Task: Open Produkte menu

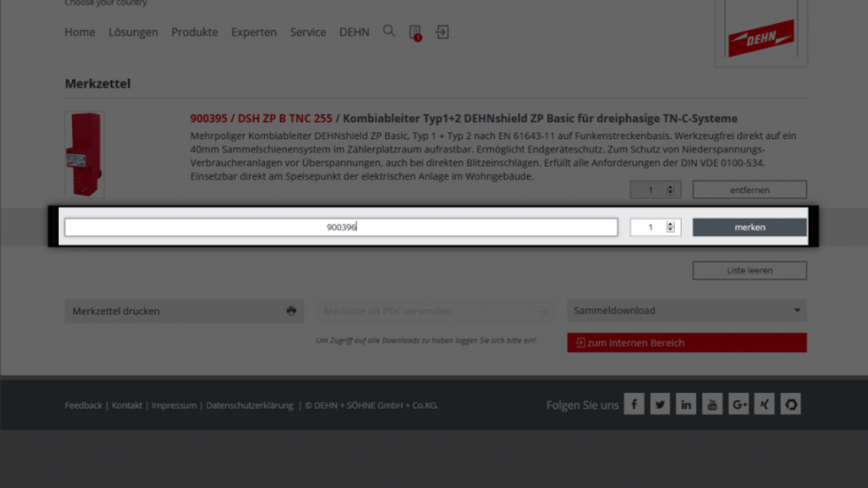Action: (x=195, y=32)
